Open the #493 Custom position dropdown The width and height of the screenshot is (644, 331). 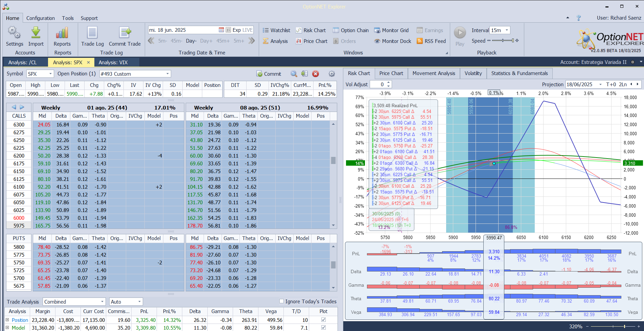click(167, 74)
